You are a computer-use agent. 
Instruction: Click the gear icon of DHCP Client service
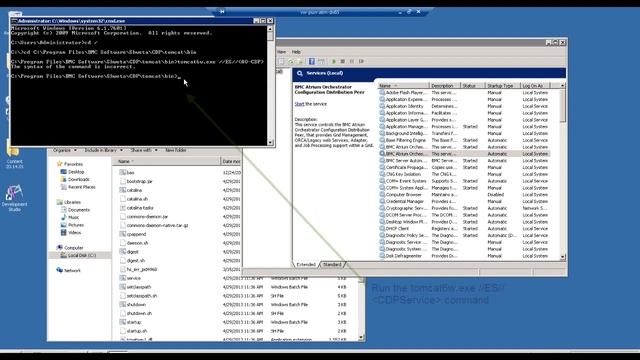[x=382, y=229]
